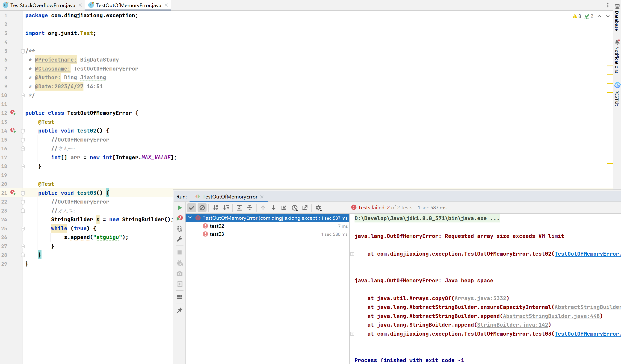621x364 pixels.
Task: Click the java.exe command line output
Action: point(427,218)
